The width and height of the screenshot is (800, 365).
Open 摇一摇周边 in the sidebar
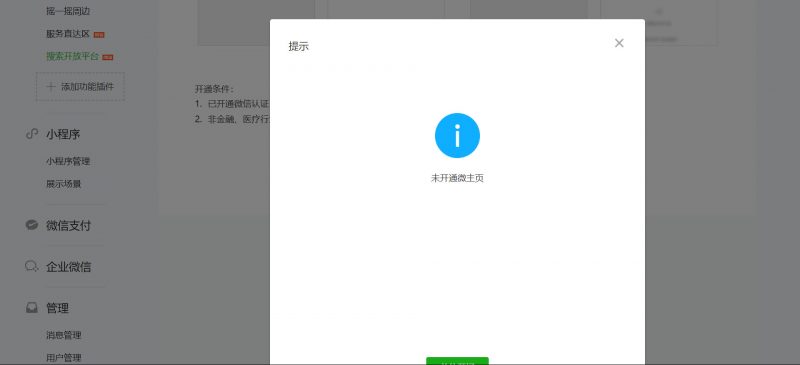coord(68,11)
